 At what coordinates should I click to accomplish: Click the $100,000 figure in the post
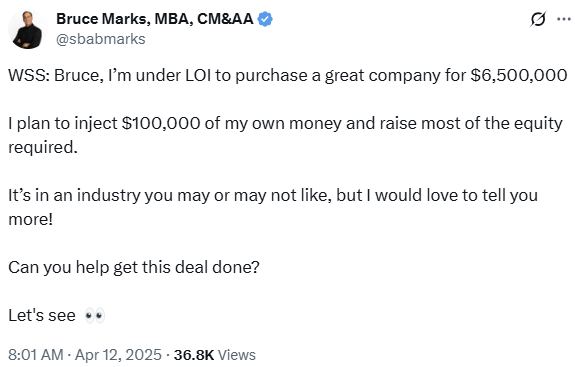click(161, 124)
